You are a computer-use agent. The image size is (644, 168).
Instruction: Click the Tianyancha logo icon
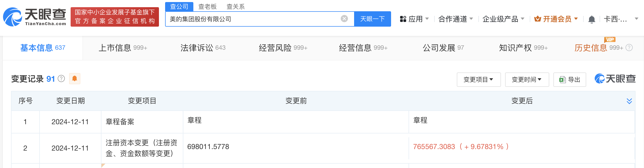coord(12,17)
